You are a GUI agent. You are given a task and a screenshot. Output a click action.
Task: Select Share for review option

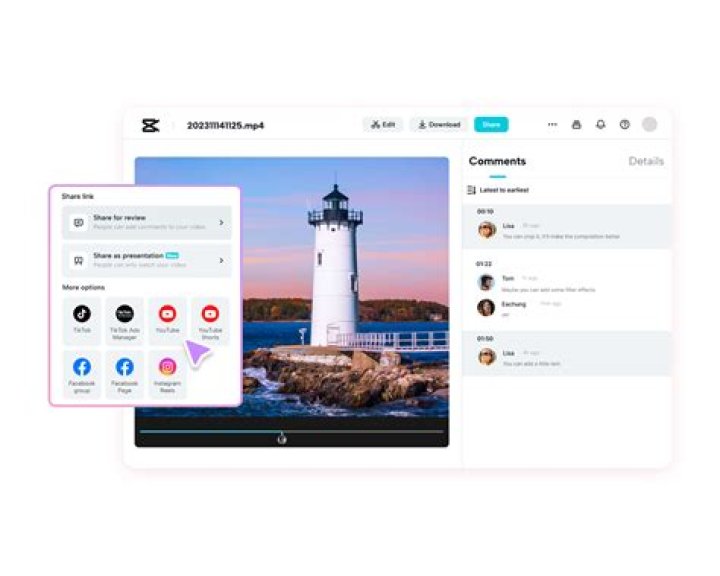(x=147, y=222)
